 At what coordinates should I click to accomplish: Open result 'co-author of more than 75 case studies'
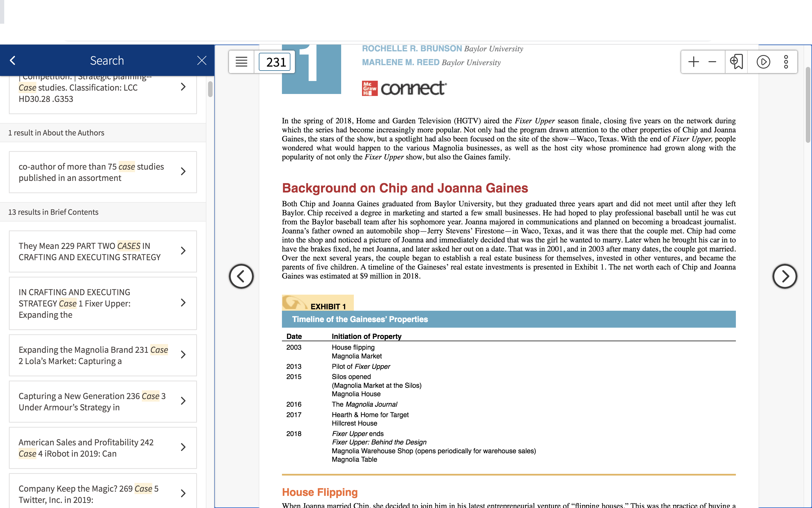[x=103, y=172]
